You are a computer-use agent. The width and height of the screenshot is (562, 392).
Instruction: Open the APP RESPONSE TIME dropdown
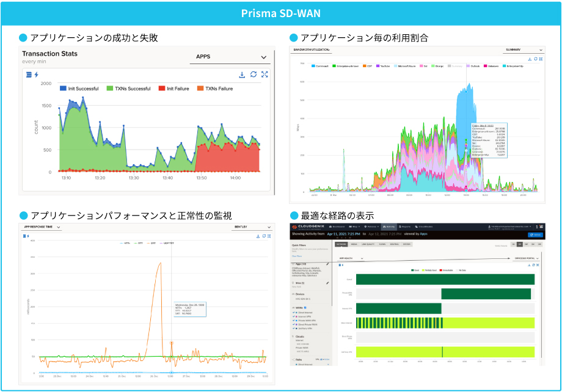click(41, 227)
